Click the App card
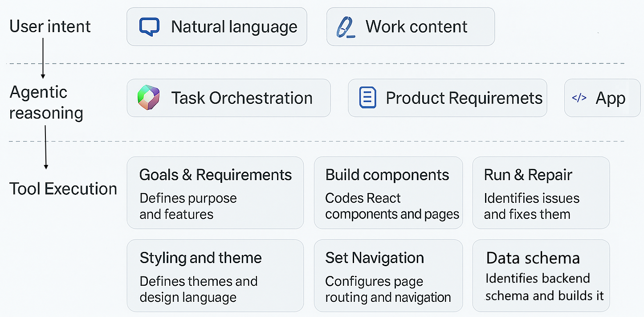This screenshot has width=644, height=317. coord(602,98)
